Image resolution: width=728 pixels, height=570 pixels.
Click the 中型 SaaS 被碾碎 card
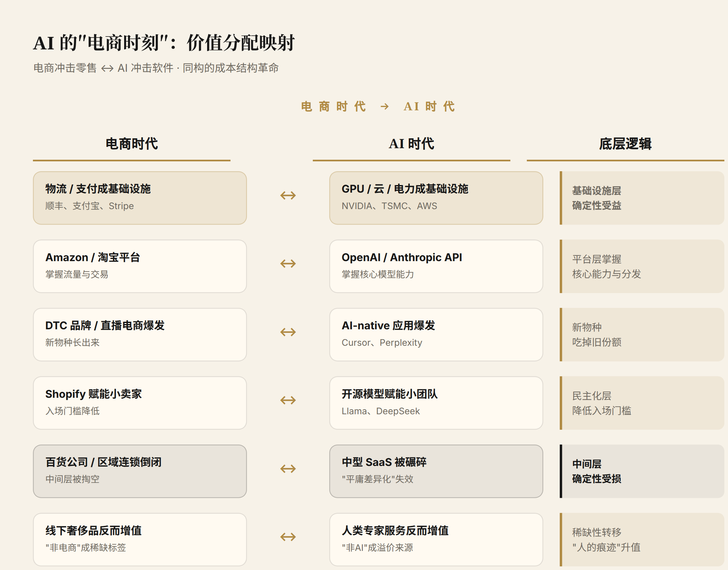[436, 471]
